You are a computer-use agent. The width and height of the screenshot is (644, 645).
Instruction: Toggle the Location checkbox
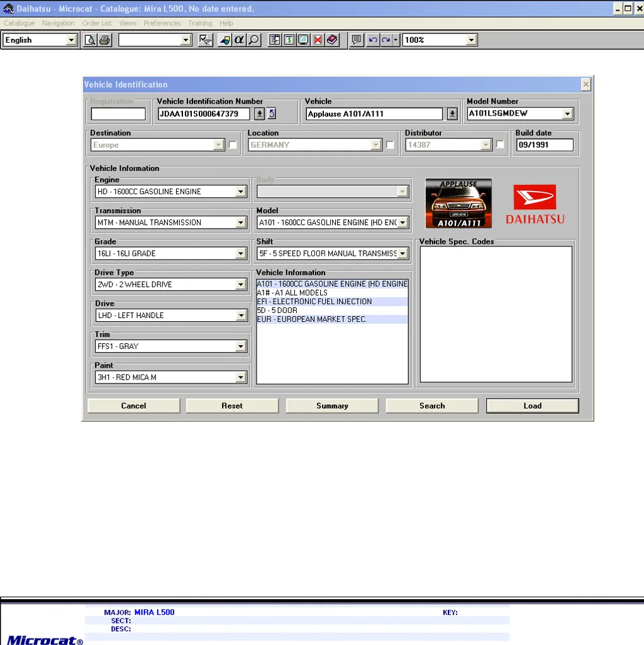tap(390, 145)
